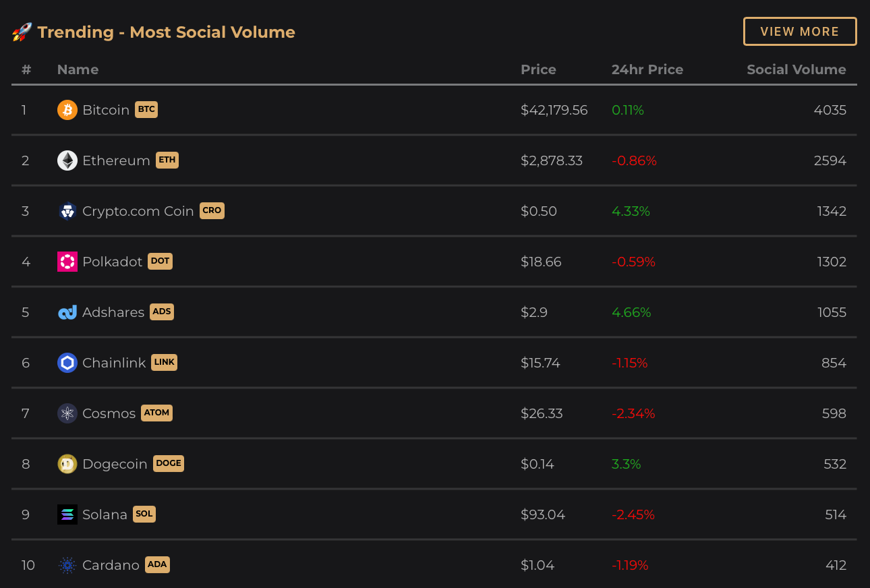Click Solana price $93.04
The image size is (870, 588).
pyautogui.click(x=543, y=514)
